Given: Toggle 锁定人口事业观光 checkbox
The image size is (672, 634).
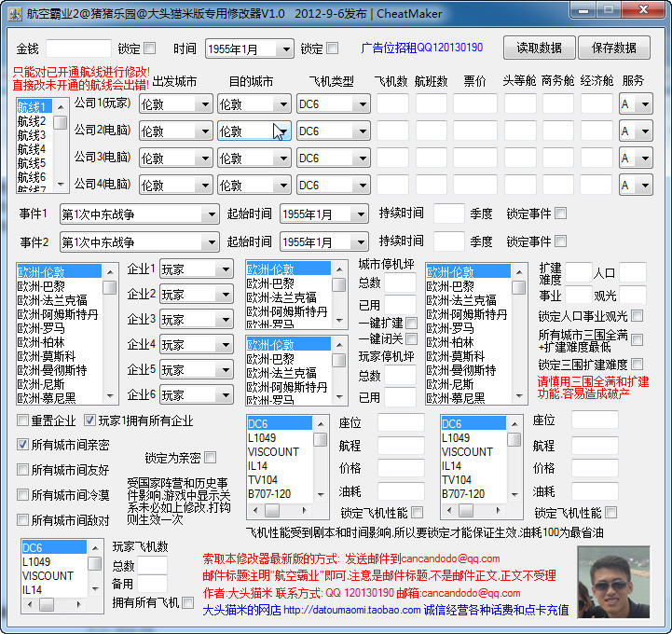Looking at the screenshot, I should point(638,316).
